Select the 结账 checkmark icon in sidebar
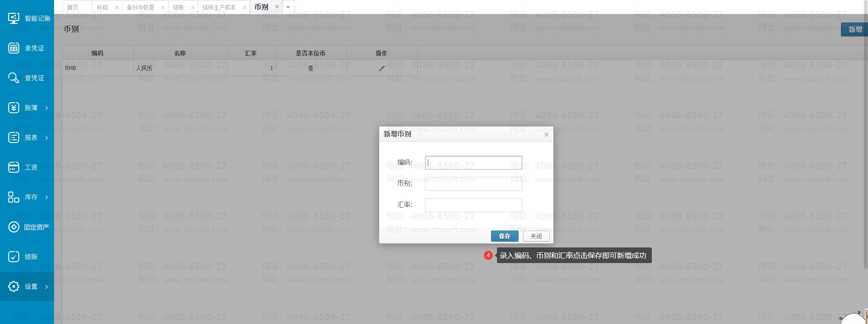The width and height of the screenshot is (868, 324). pyautogui.click(x=14, y=257)
